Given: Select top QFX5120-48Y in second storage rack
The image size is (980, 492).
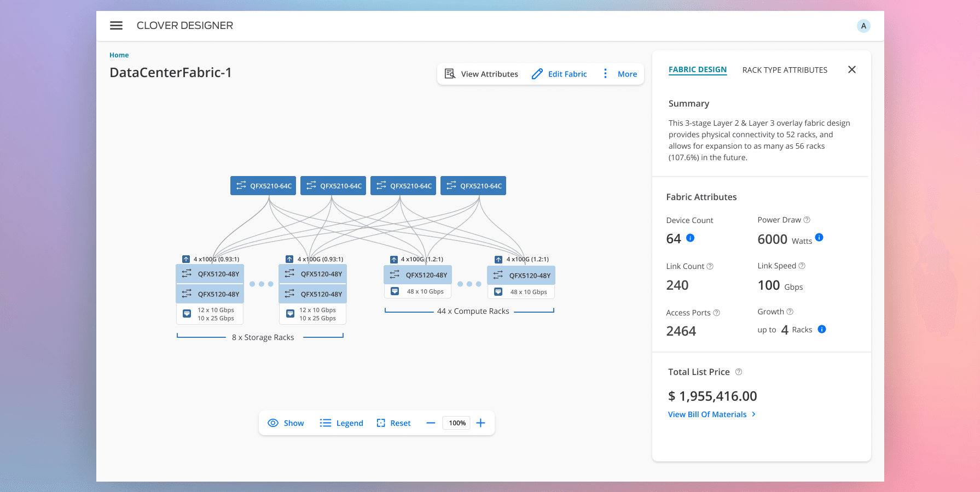Looking at the screenshot, I should [313, 274].
